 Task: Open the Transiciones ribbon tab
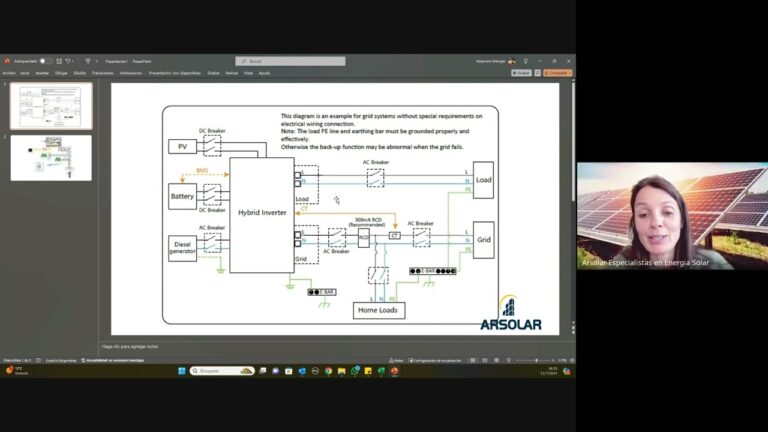(x=102, y=73)
